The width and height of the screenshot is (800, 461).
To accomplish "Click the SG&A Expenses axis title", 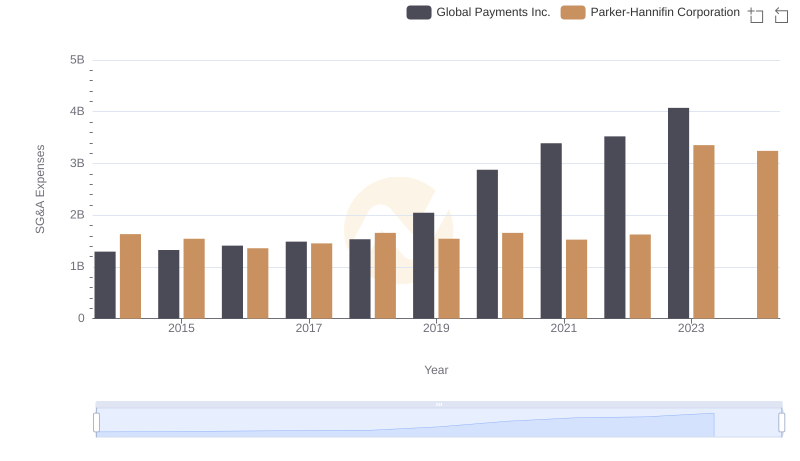I will [x=40, y=189].
